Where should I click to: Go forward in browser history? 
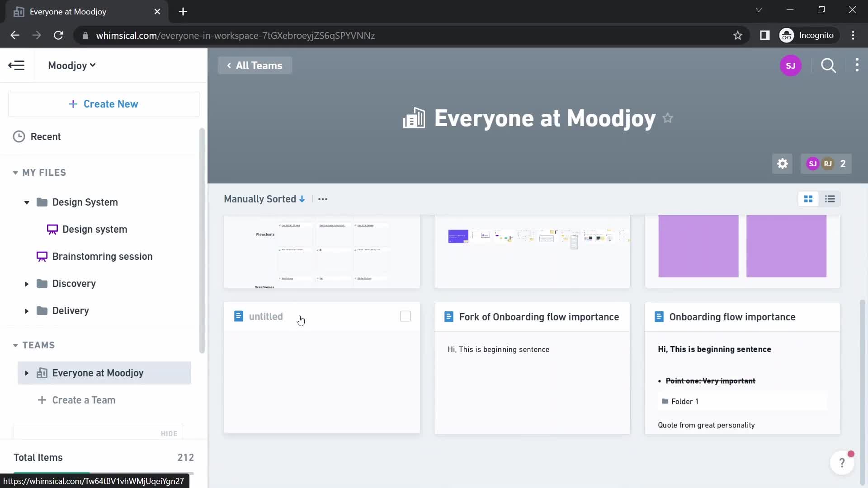(x=37, y=35)
